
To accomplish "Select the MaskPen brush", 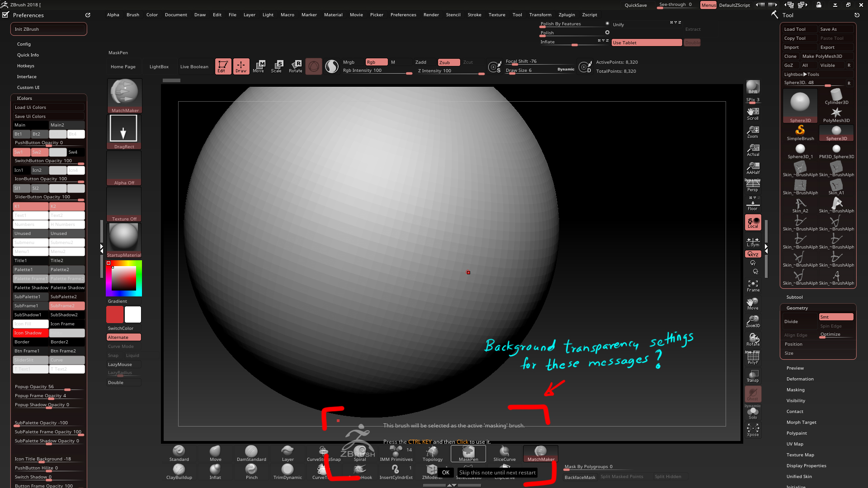I will 468,454.
